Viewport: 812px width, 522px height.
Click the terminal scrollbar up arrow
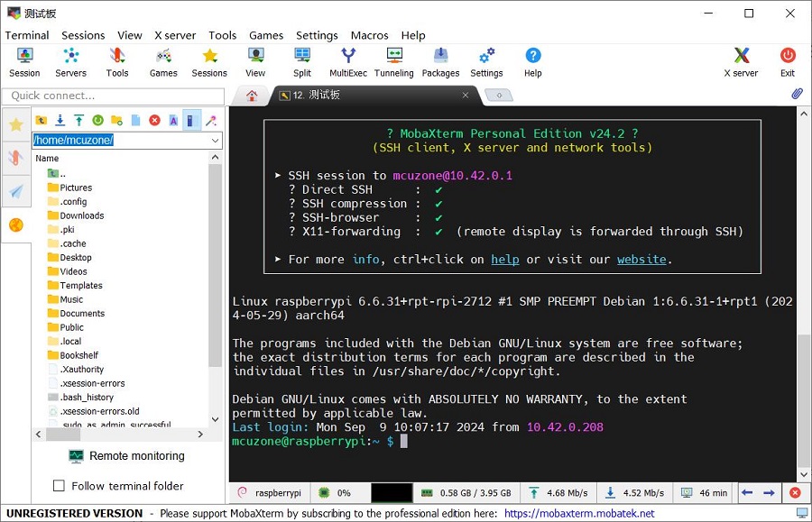pyautogui.click(x=804, y=114)
